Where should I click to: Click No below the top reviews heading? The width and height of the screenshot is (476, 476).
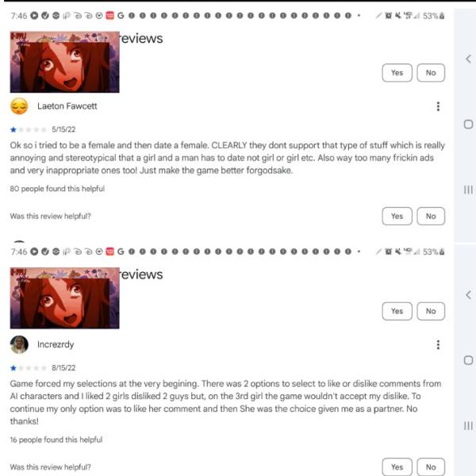431,73
